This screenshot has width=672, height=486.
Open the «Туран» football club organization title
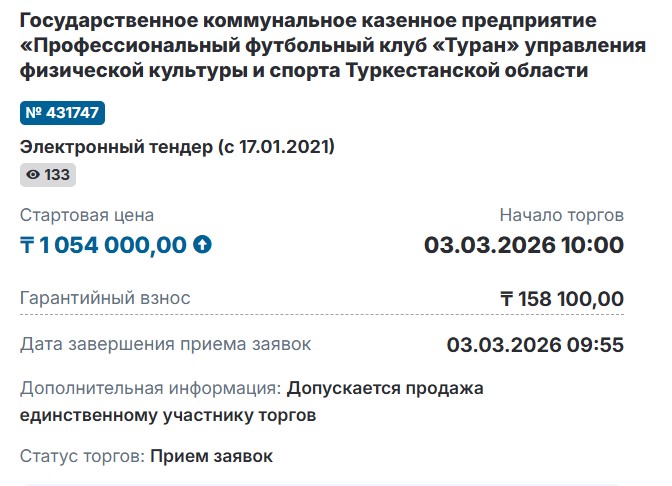[x=304, y=45]
